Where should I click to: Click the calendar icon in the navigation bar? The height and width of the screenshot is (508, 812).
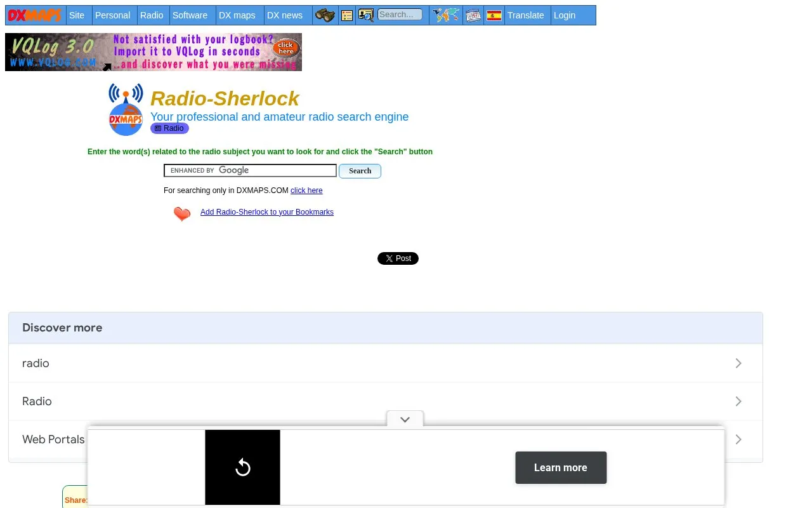[x=473, y=15]
